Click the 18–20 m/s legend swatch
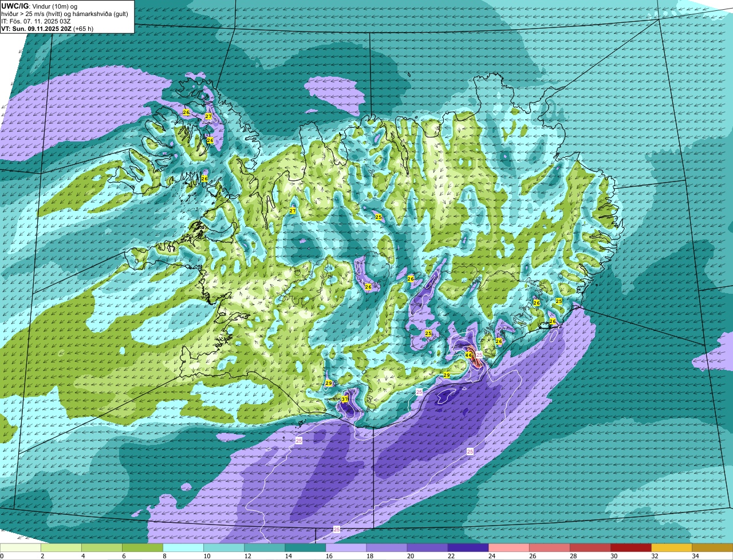This screenshot has width=733, height=560. pos(387,548)
